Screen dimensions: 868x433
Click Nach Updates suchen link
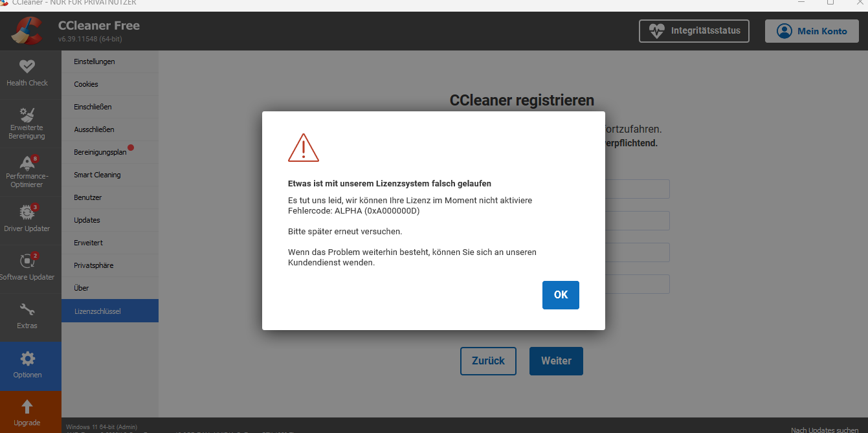[x=825, y=430]
